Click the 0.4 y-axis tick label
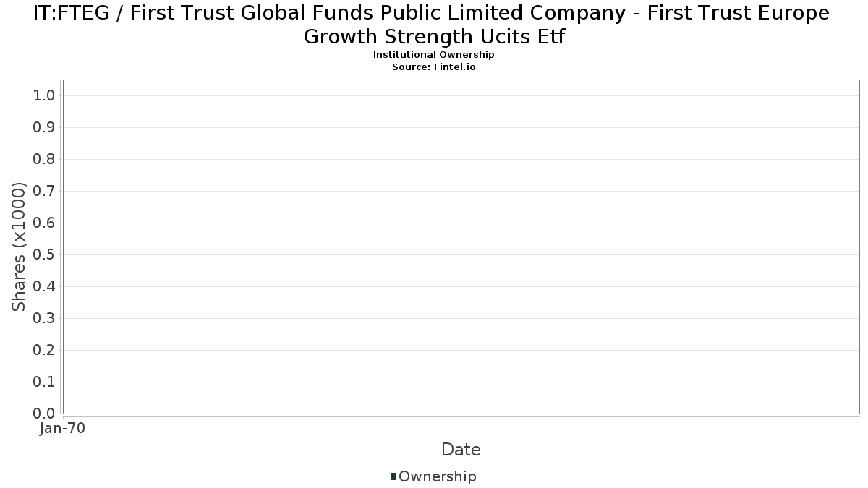 pyautogui.click(x=46, y=287)
